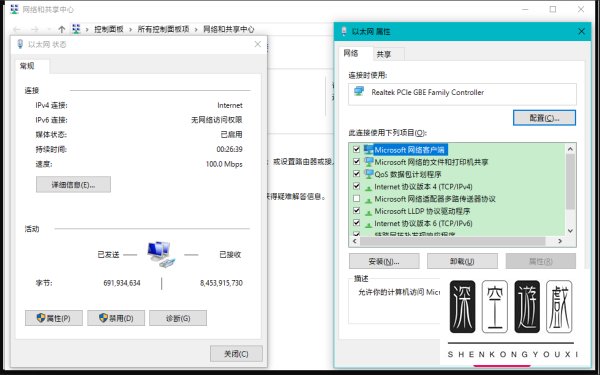Toggle Internet 协议版本 6 (TCP/IPv6) checkbox
The width and height of the screenshot is (600, 375).
(356, 223)
